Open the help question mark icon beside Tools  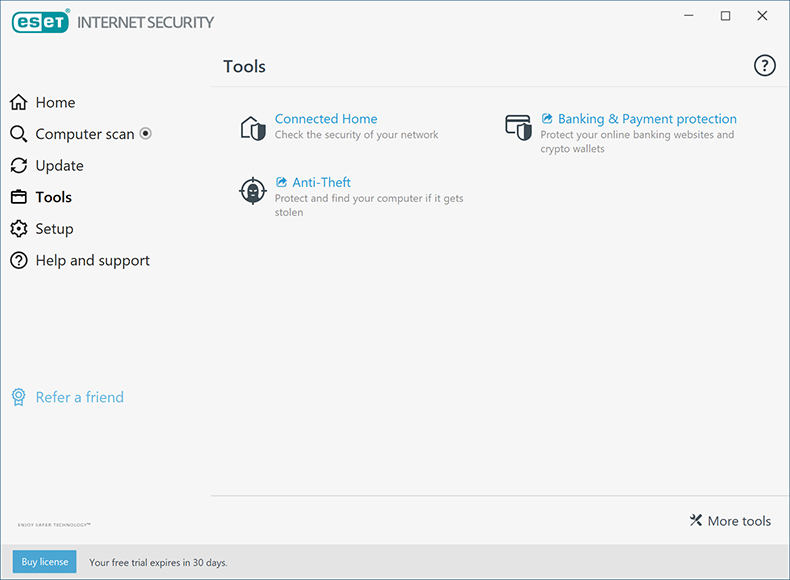pos(764,66)
